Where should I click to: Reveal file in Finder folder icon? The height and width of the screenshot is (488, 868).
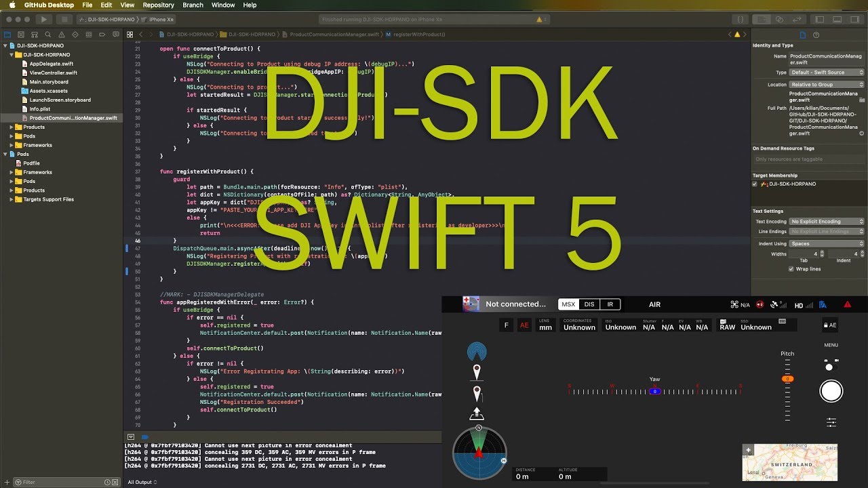click(x=862, y=100)
